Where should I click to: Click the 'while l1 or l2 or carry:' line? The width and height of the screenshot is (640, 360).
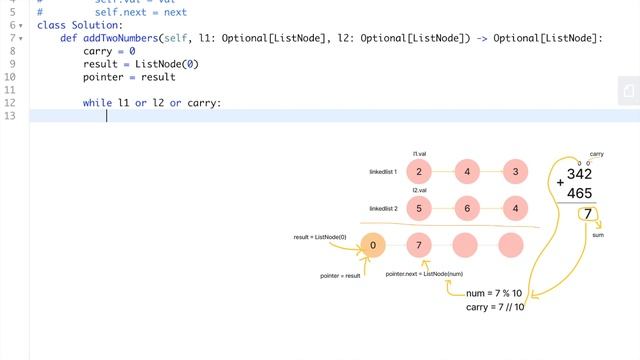click(152, 103)
